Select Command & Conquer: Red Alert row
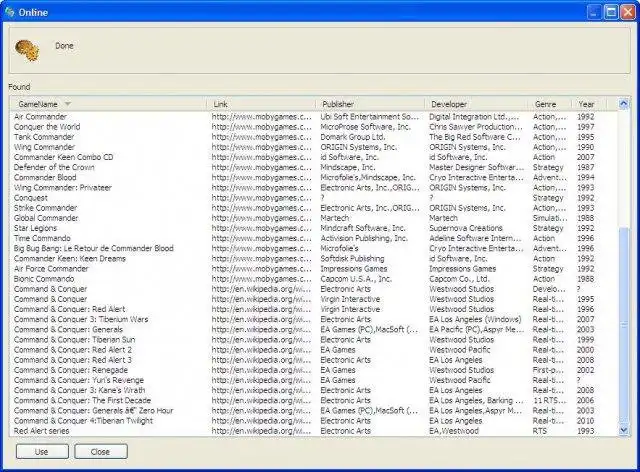Image resolution: width=640 pixels, height=472 pixels. pos(313,309)
